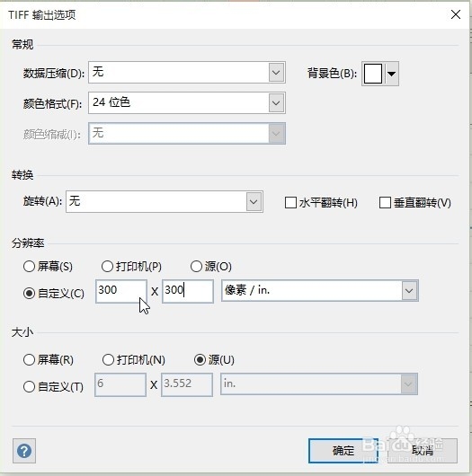The width and height of the screenshot is (472, 476).
Task: Open the background color dropdown arrow
Action: 392,74
